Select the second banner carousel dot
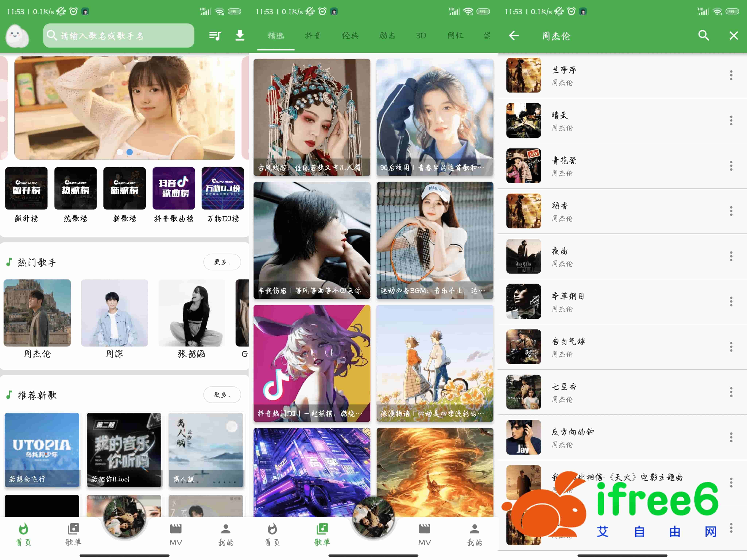747x560 pixels. click(130, 152)
